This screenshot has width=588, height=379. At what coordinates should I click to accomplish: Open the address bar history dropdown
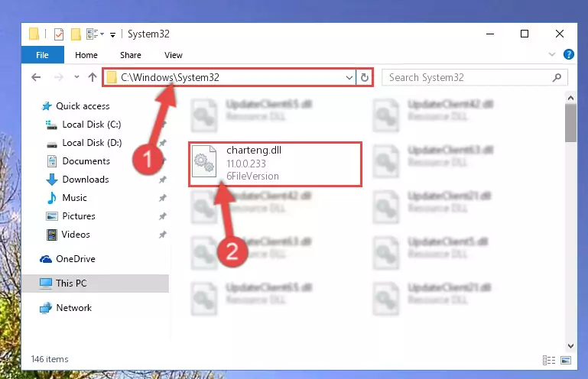pos(349,78)
